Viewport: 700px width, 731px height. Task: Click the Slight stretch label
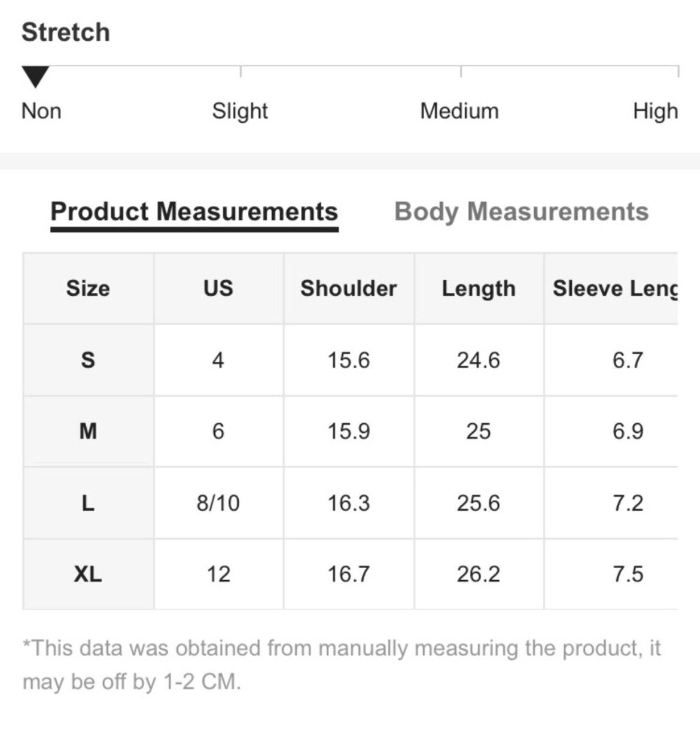tap(240, 111)
